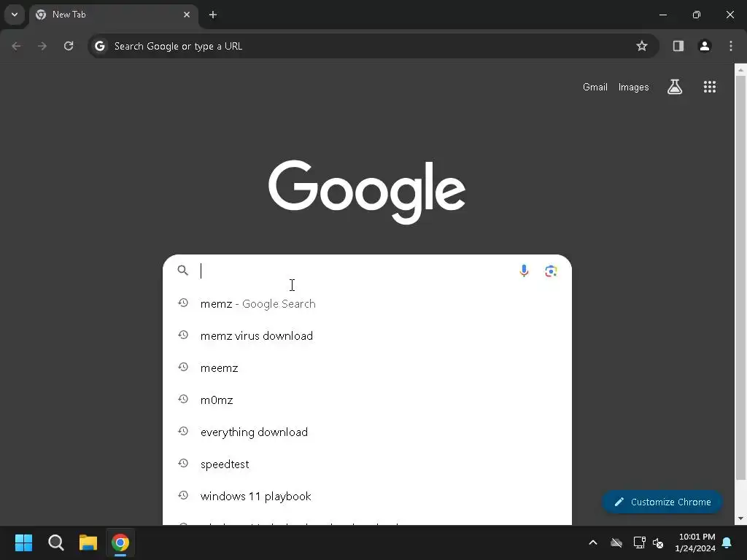Open File Explorer from taskbar
The height and width of the screenshot is (560, 747).
click(x=88, y=542)
